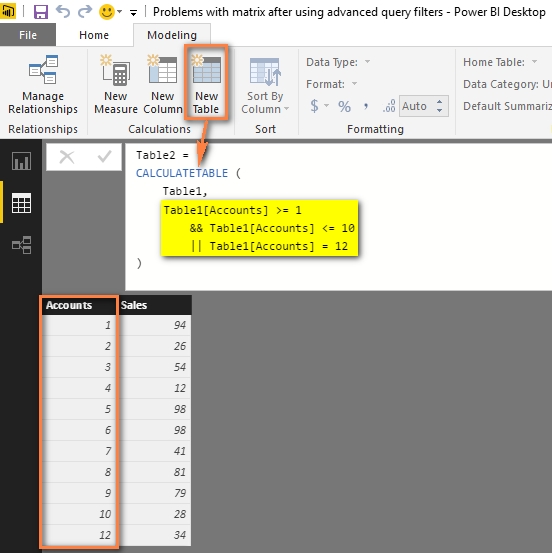Cancel formula with the X button
Image resolution: width=552 pixels, height=553 pixels.
(x=67, y=157)
